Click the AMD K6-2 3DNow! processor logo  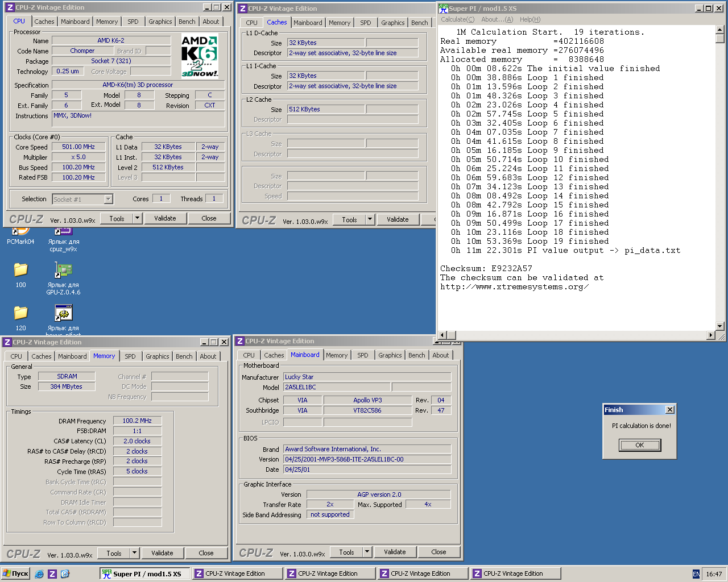tap(200, 56)
